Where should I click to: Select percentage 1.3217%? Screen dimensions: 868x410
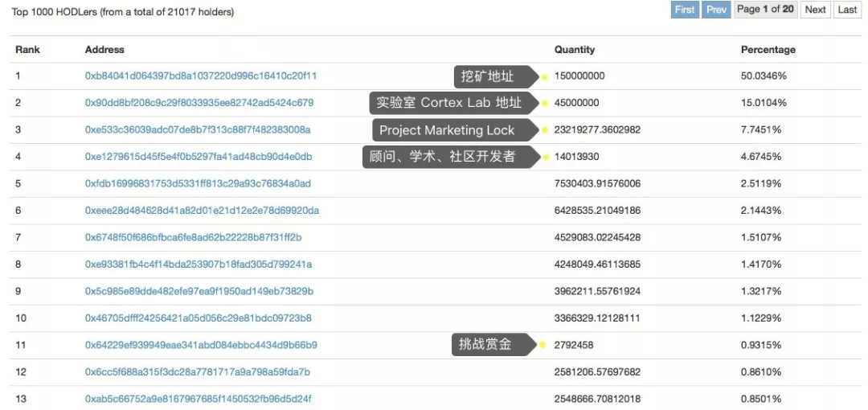(x=761, y=291)
